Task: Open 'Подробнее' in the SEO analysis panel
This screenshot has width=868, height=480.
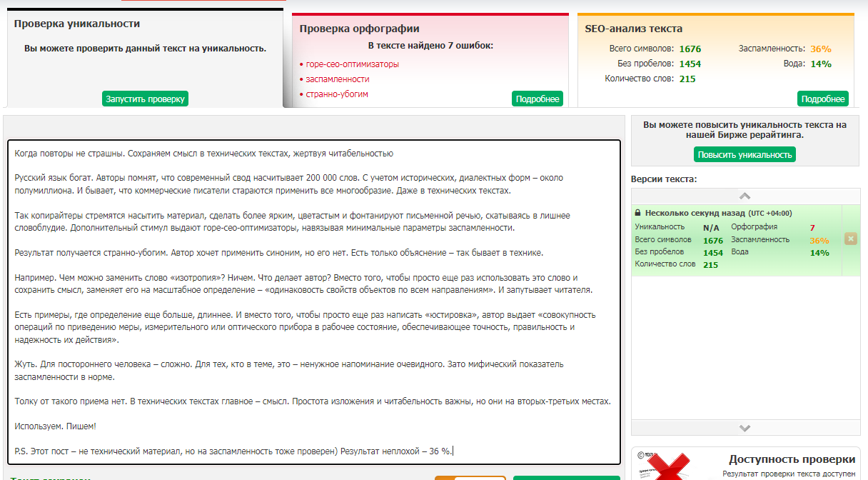Action: click(822, 99)
